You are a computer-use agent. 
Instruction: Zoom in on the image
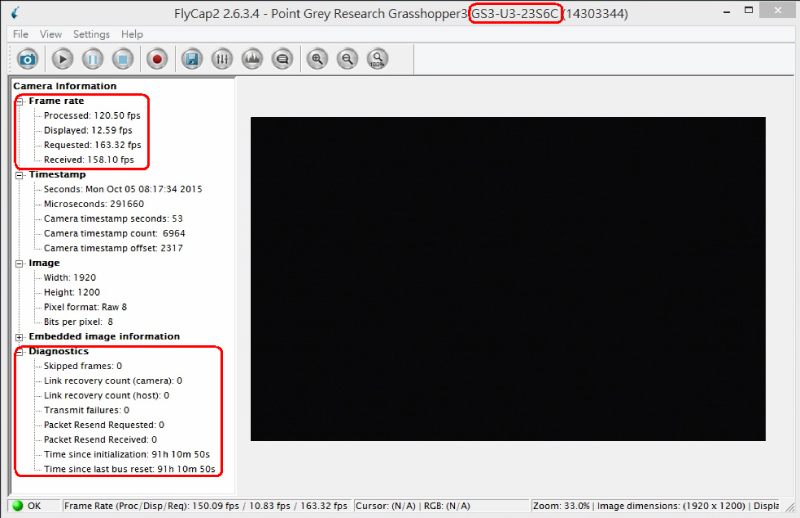pos(317,59)
